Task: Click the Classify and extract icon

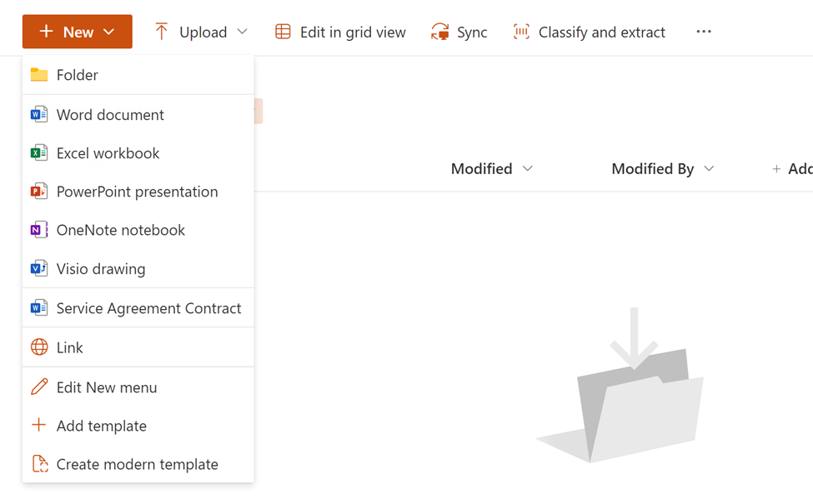Action: pos(521,32)
